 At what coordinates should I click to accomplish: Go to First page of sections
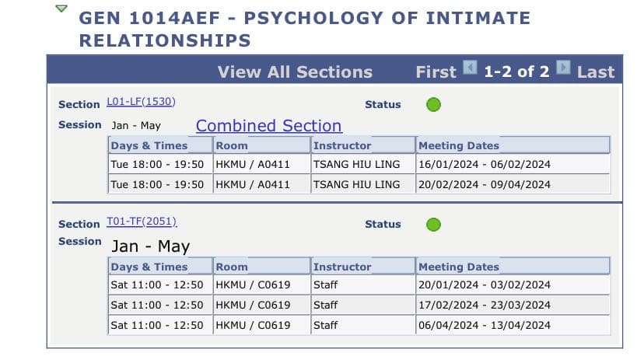[x=436, y=72]
